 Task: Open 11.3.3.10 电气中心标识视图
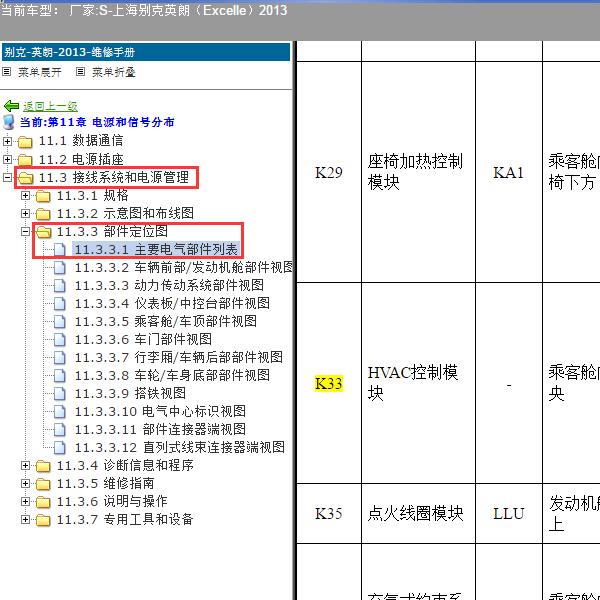click(x=160, y=411)
